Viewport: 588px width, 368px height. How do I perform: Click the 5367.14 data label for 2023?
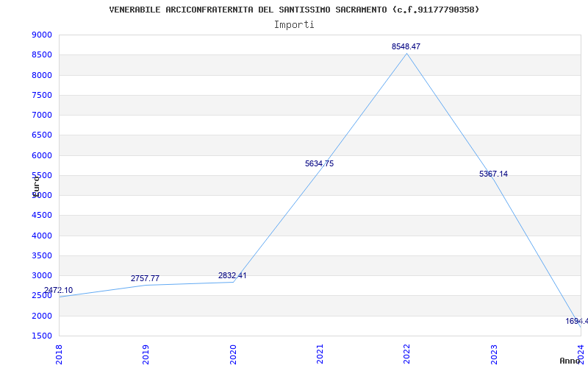(x=493, y=174)
